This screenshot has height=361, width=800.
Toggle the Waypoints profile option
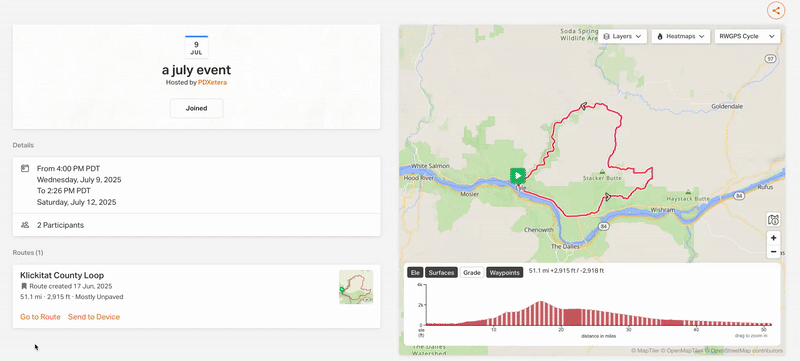coord(505,273)
